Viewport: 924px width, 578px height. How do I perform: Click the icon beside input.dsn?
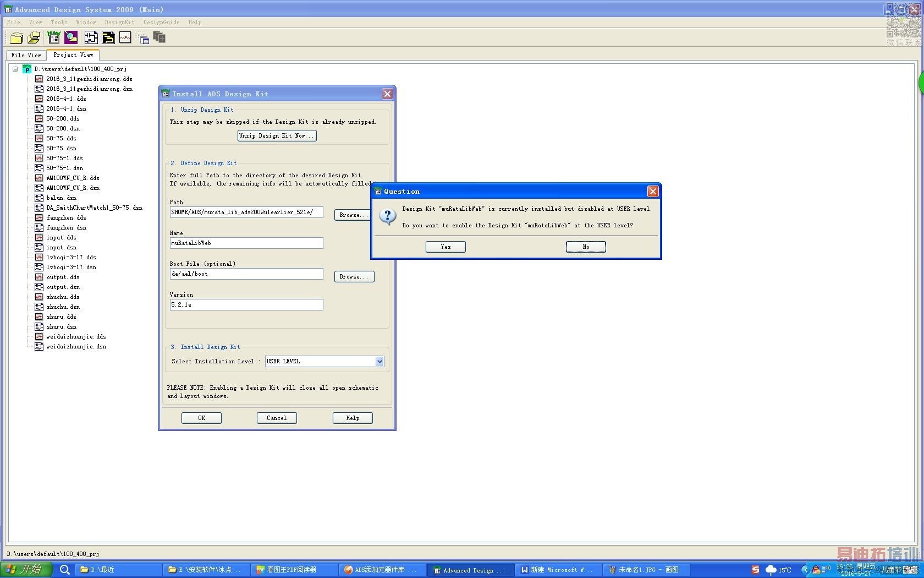[x=38, y=247]
